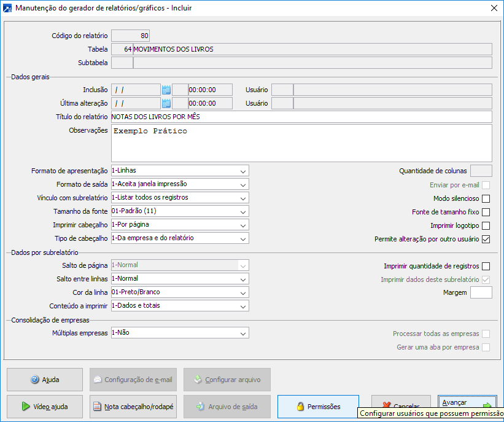The width and height of the screenshot is (504, 422).
Task: Click the Título do relatório text field
Action: 301,117
